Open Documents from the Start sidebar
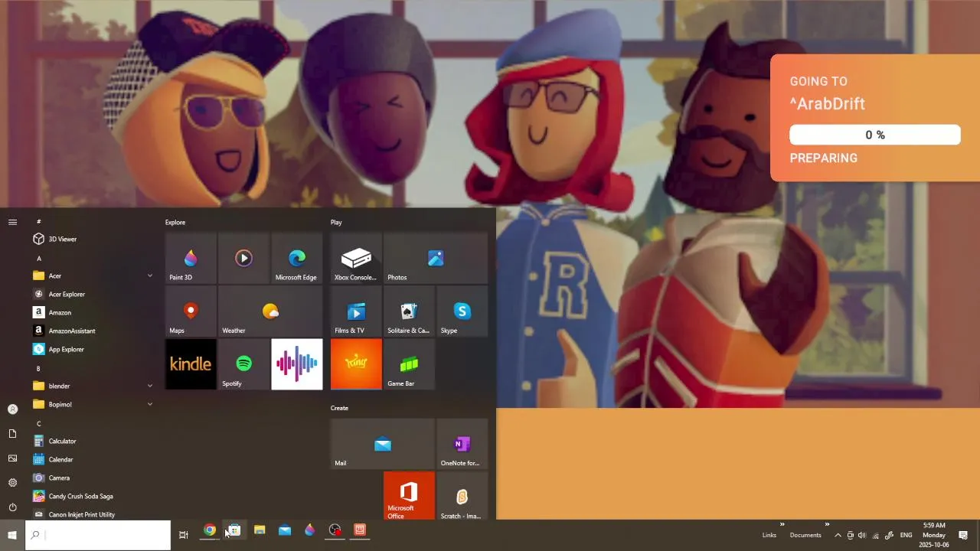 point(12,434)
